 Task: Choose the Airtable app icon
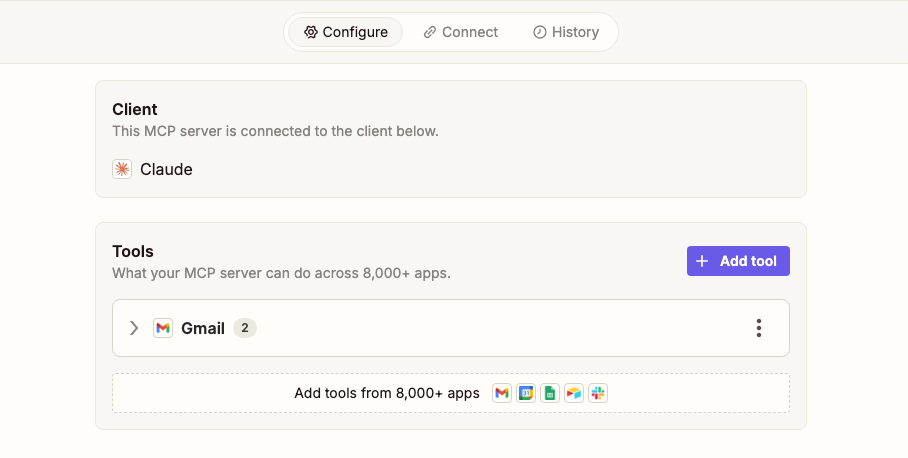coord(574,393)
